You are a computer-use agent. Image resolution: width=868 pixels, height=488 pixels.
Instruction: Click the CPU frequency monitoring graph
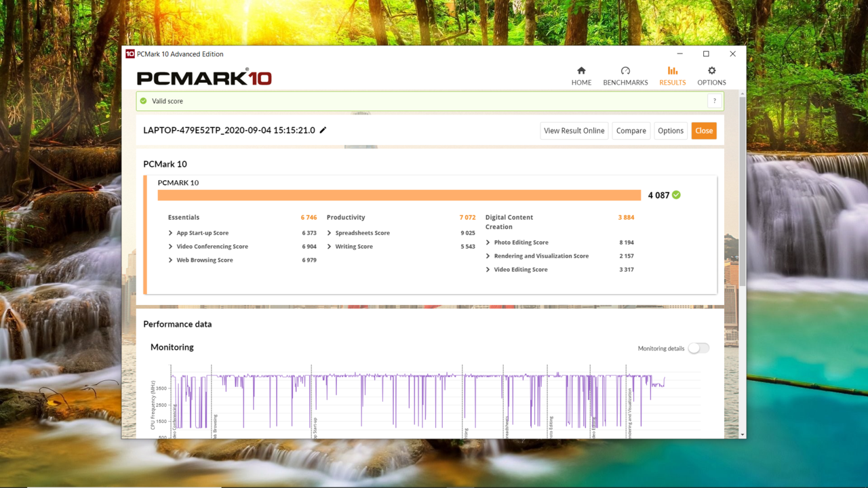425,402
